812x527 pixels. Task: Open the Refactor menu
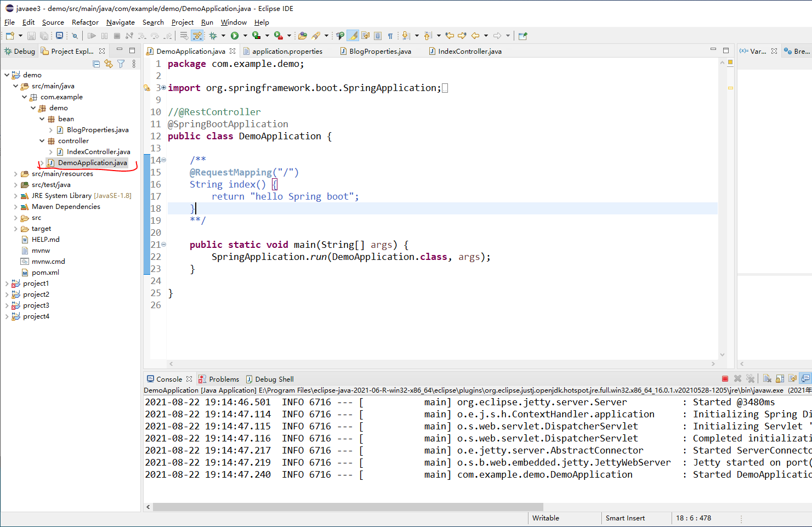point(85,22)
